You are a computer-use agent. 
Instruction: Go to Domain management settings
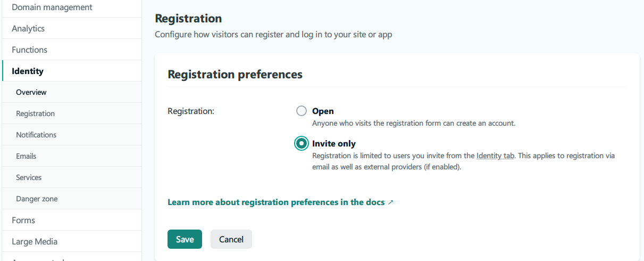(52, 7)
